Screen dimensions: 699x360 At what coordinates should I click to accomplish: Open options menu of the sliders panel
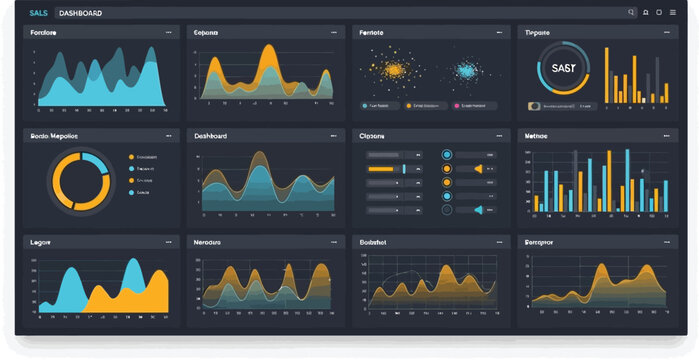(x=499, y=136)
